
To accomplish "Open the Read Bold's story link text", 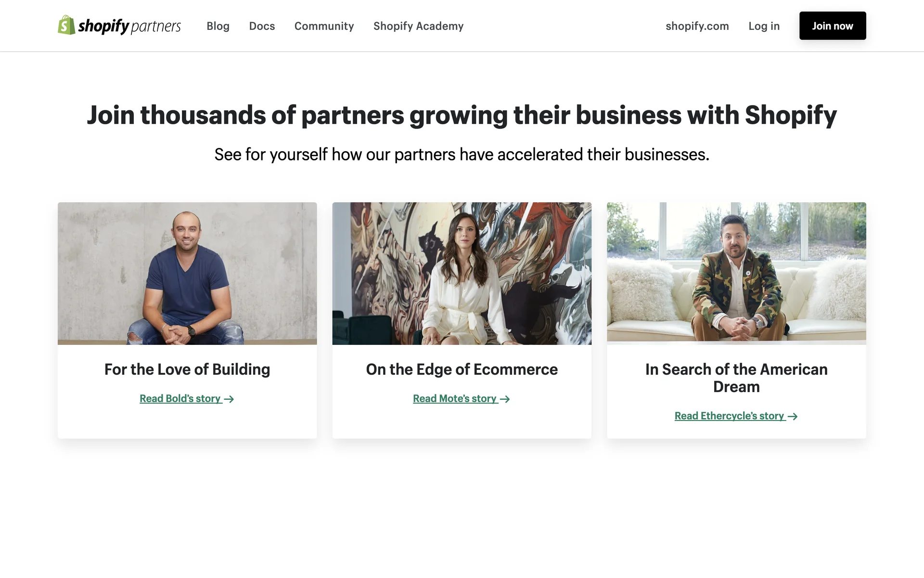I will click(x=180, y=399).
